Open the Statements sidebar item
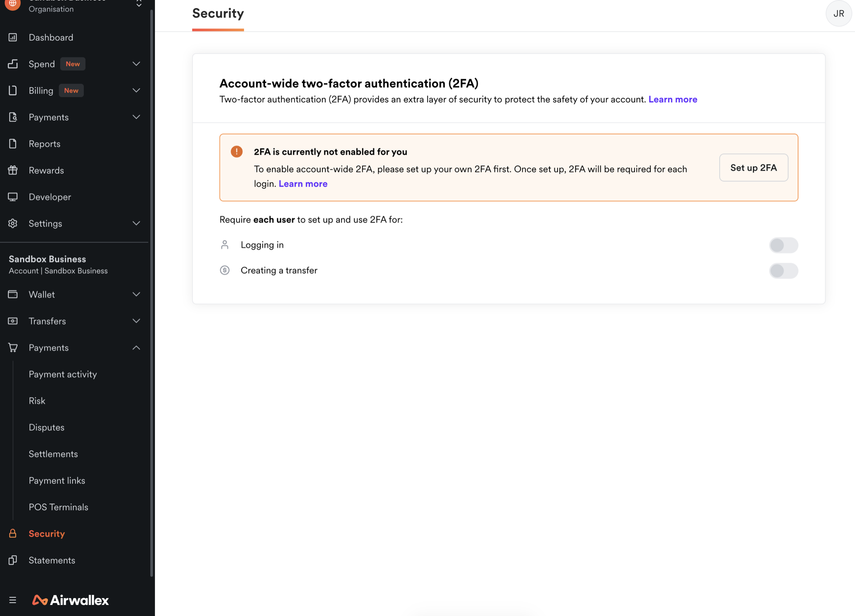This screenshot has height=616, width=855. coord(52,560)
